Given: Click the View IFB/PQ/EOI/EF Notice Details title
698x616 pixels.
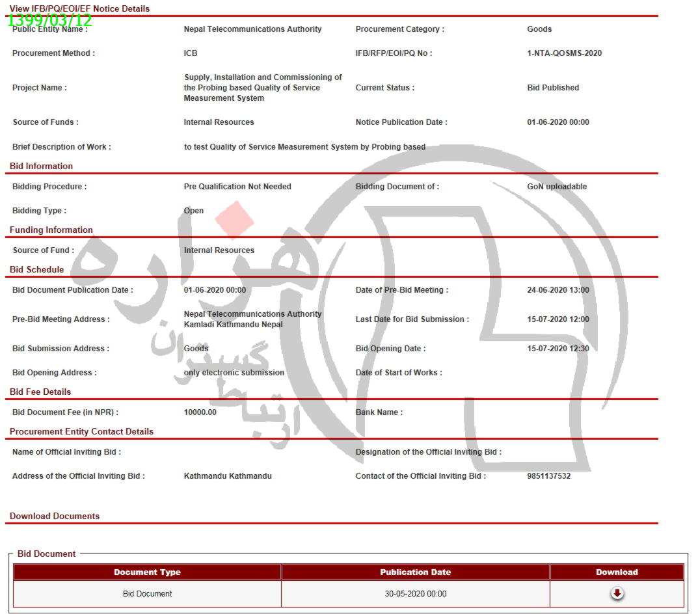Looking at the screenshot, I should point(79,9).
